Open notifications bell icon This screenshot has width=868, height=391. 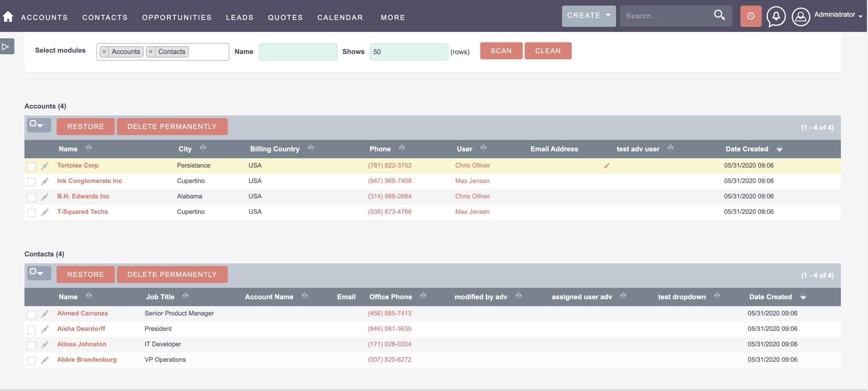[776, 16]
